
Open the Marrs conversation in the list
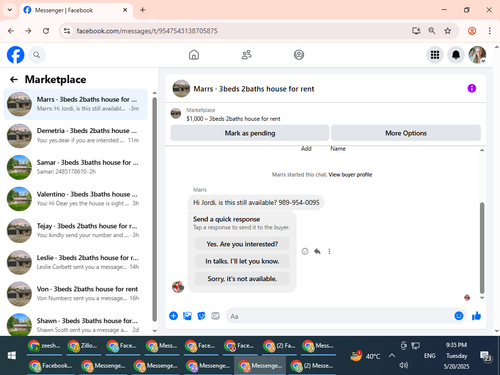click(x=75, y=104)
